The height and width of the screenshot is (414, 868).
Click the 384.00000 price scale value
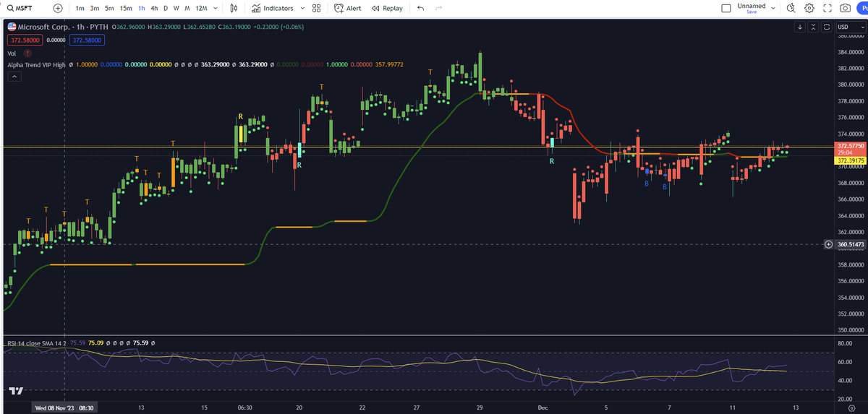click(851, 52)
